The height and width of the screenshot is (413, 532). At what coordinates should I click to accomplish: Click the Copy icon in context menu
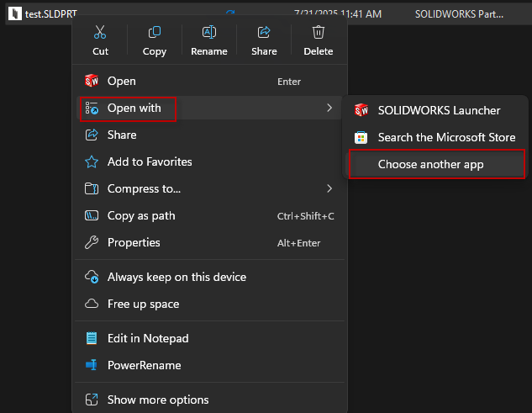155,34
